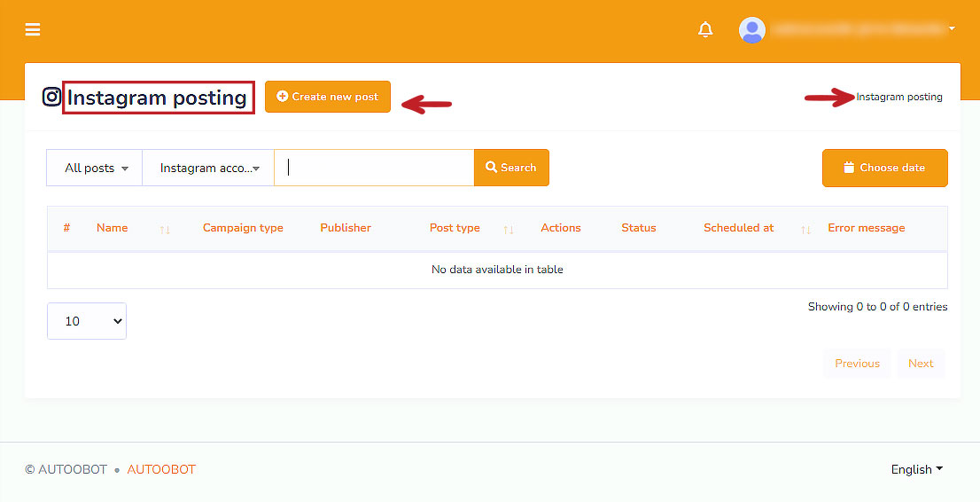The height and width of the screenshot is (502, 980).
Task: Click the user profile avatar
Action: click(x=752, y=29)
